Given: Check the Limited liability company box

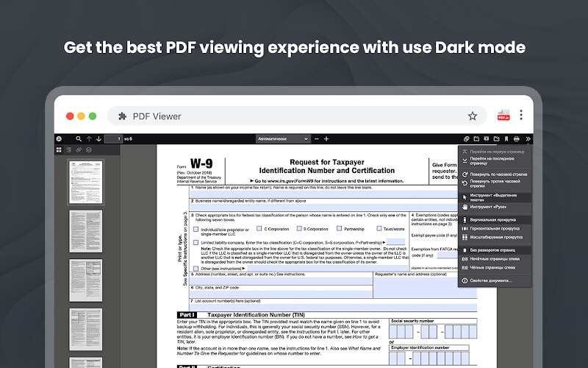Looking at the screenshot, I should 196,243.
